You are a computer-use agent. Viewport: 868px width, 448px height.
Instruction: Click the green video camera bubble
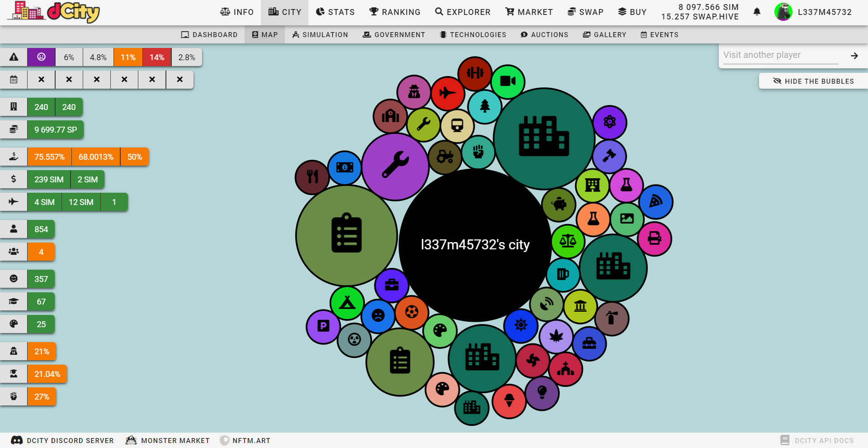pyautogui.click(x=508, y=81)
